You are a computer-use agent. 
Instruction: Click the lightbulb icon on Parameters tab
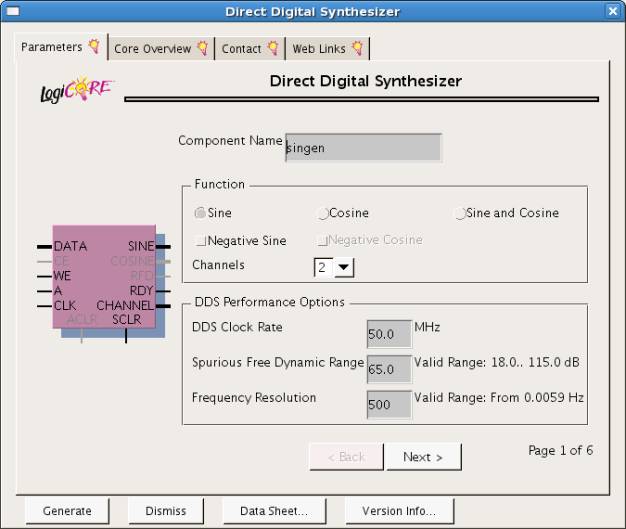94,46
